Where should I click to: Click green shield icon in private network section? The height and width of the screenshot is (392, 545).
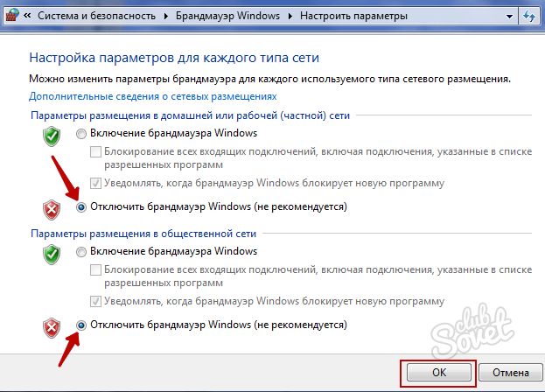click(x=52, y=136)
